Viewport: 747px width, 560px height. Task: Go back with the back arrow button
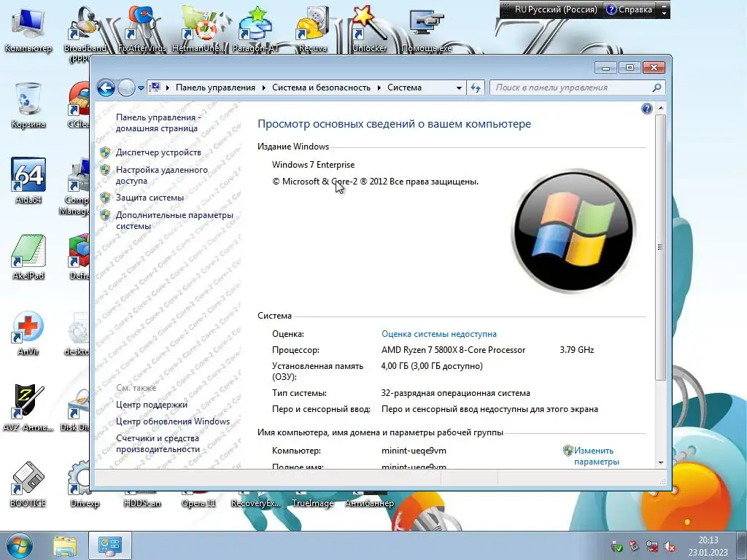pyautogui.click(x=106, y=87)
